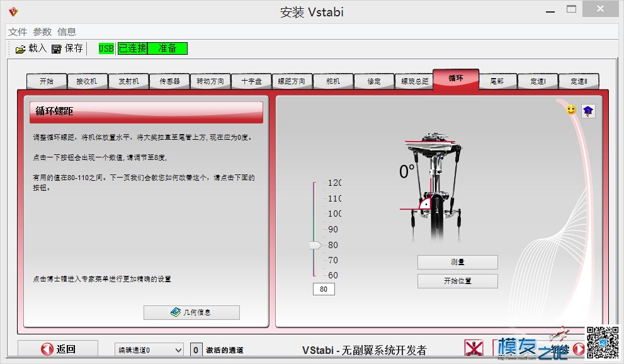The image size is (624, 364).
Task: Click the 几何信息 button
Action: click(x=192, y=312)
